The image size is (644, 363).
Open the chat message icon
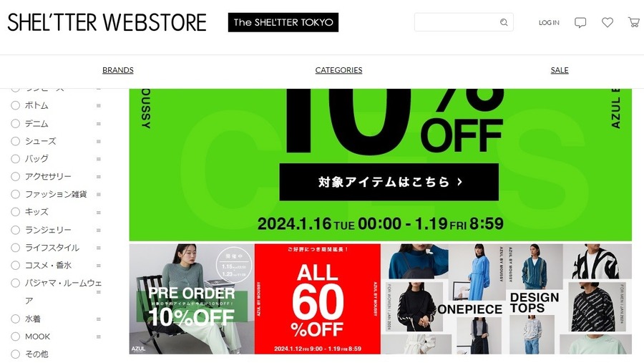tap(580, 23)
